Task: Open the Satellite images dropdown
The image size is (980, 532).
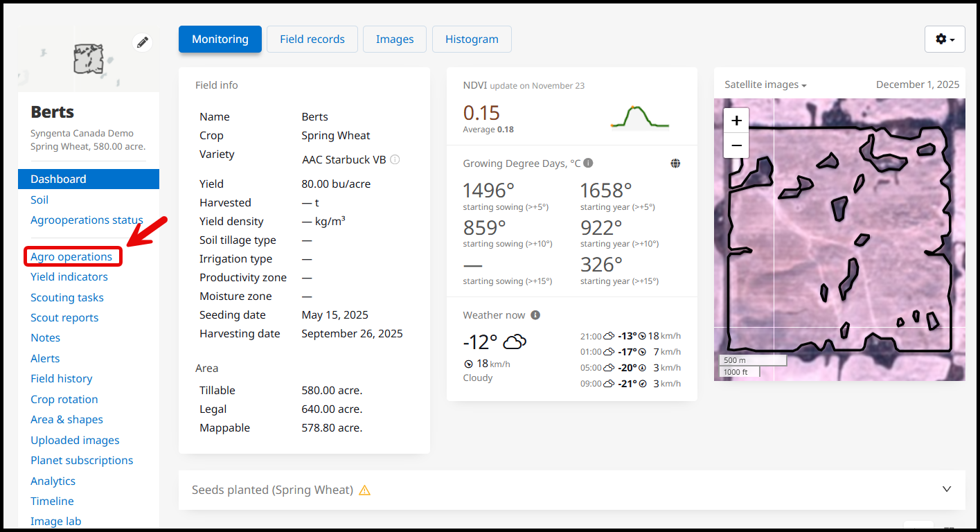Action: 765,85
